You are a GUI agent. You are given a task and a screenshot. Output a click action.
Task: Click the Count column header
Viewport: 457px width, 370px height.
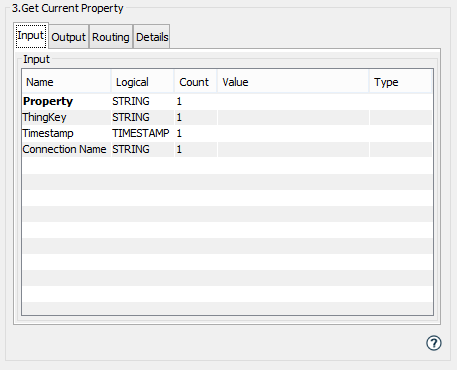click(x=195, y=82)
